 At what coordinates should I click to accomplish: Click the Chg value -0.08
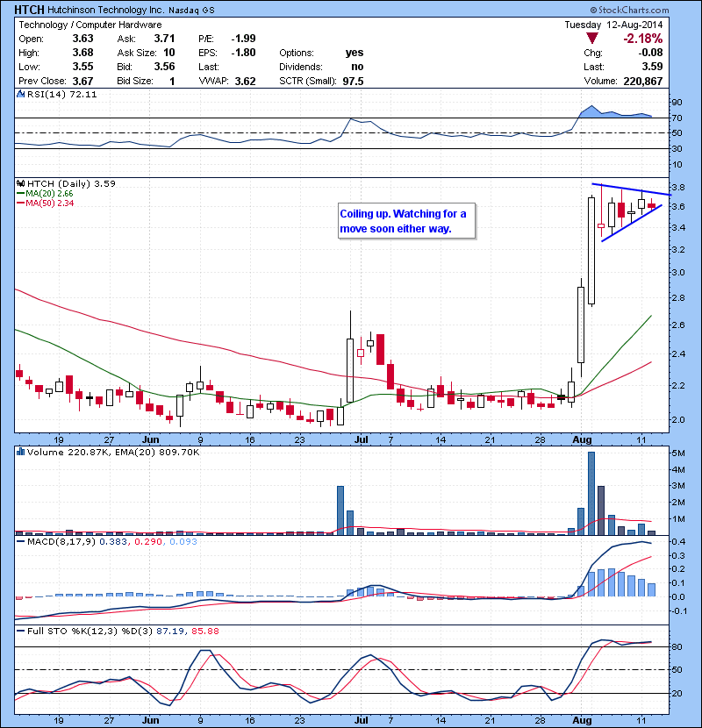(650, 53)
